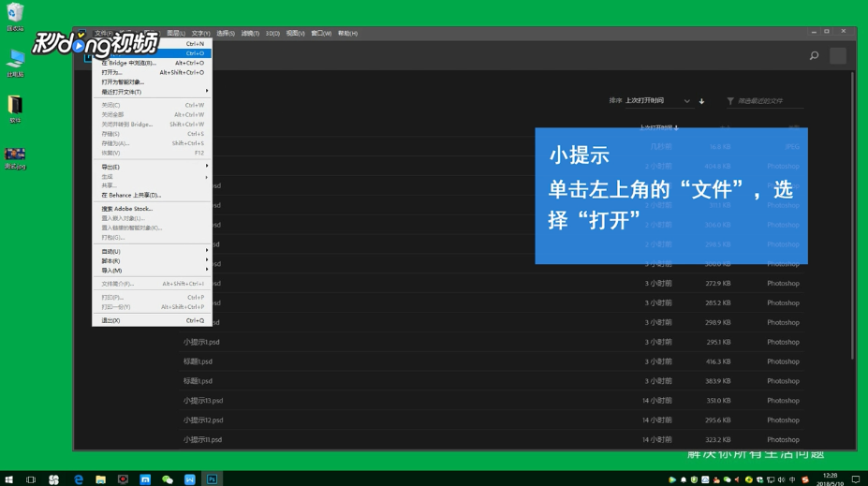This screenshot has height=486, width=868.
Task: Open the 3D(D) menu
Action: tap(272, 33)
